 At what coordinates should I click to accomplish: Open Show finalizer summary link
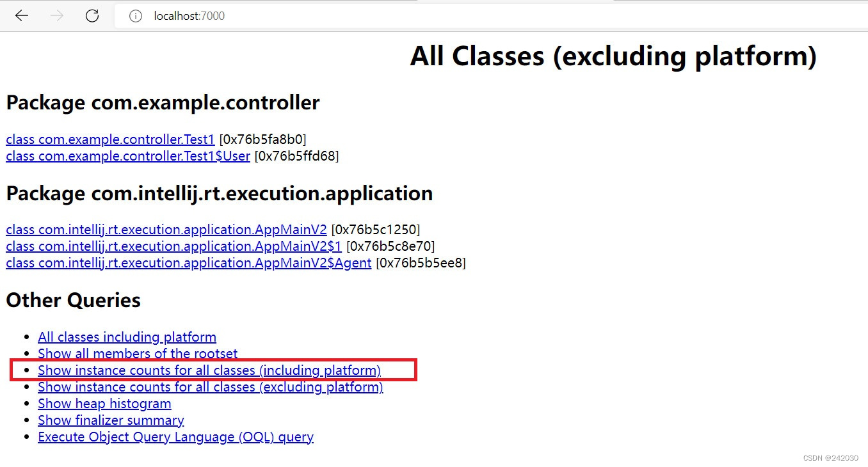[x=111, y=420]
